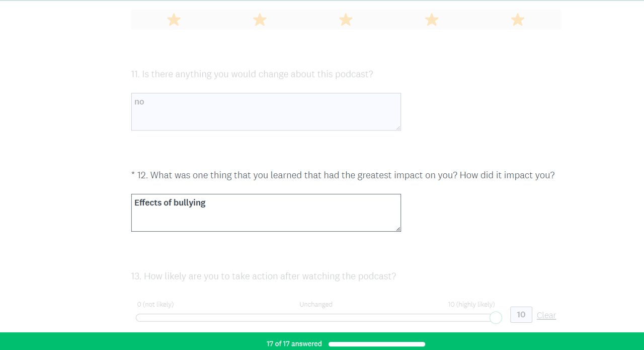Select question 11 'Is there anything you would change' label
The image size is (644, 350).
pos(252,74)
